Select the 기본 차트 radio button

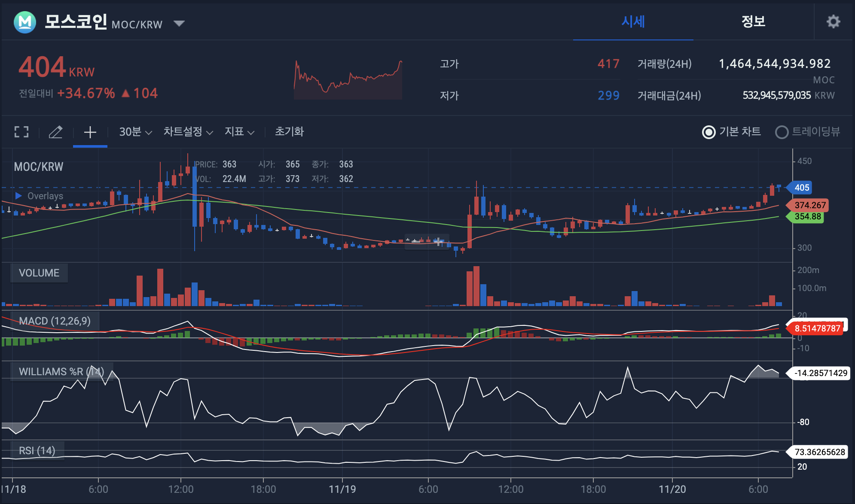(x=708, y=132)
